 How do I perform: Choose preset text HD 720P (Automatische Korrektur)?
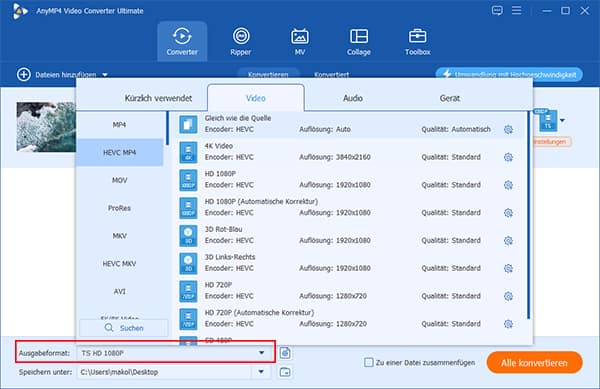click(x=259, y=313)
